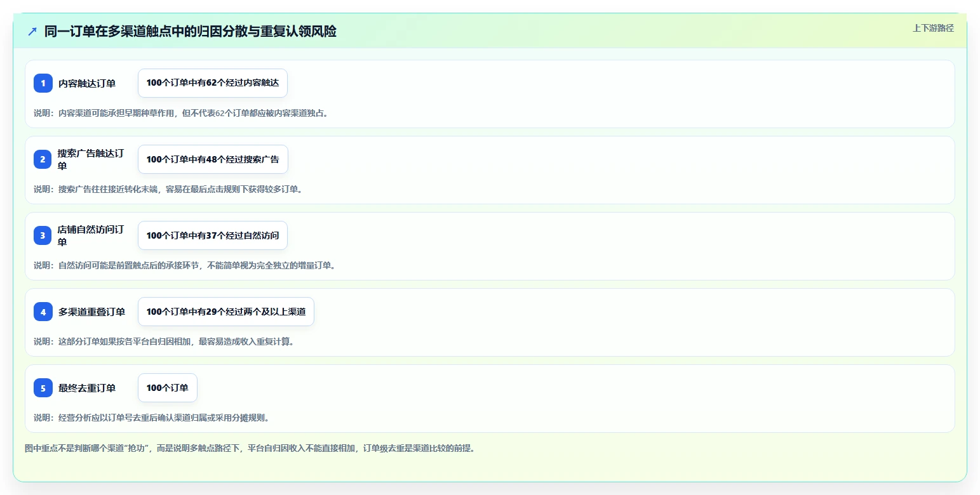Click the note about 自然访问可能是前置触点后的承接环节

[185, 265]
